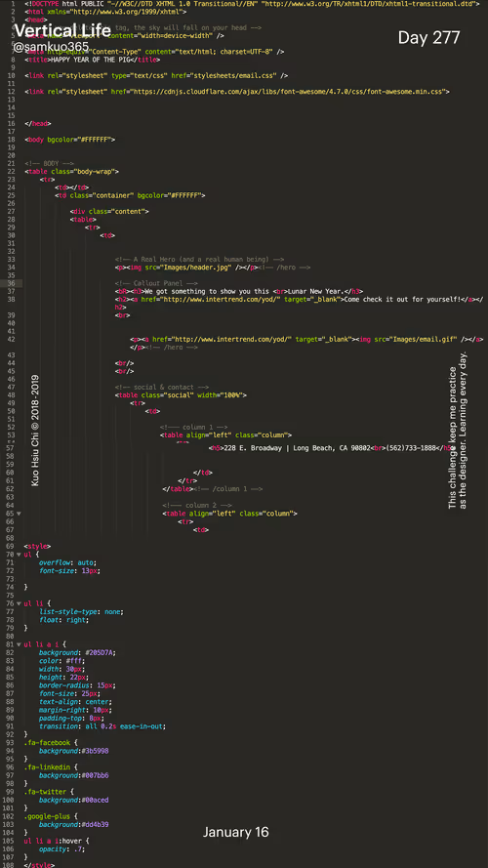Collapse the 'ul li a i {' fold arrow
The width and height of the screenshot is (488, 868).
click(x=19, y=644)
